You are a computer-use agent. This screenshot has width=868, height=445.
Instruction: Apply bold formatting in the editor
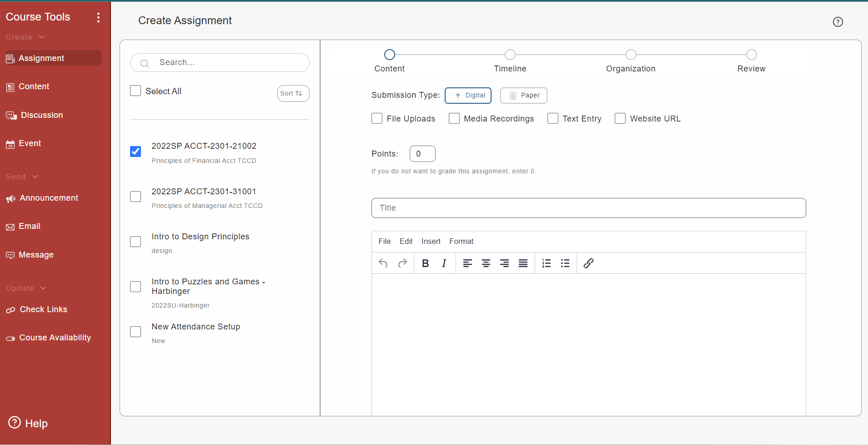click(x=426, y=263)
